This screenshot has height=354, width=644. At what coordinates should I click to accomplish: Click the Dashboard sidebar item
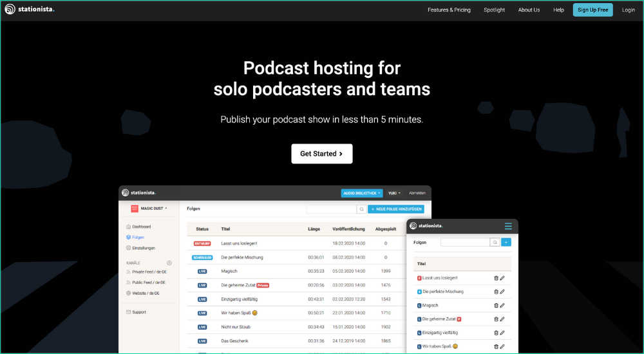pyautogui.click(x=138, y=227)
